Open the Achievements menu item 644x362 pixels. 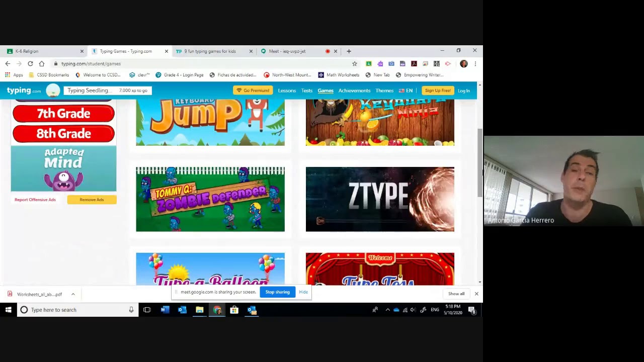pos(354,90)
